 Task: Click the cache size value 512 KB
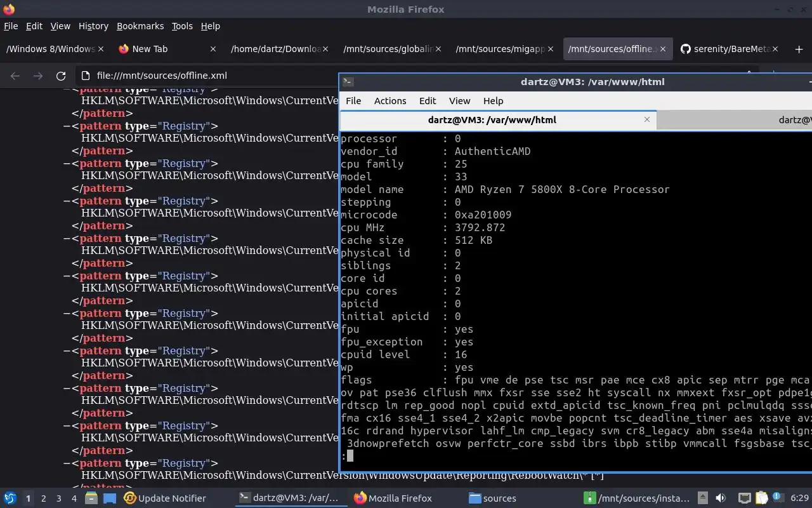pyautogui.click(x=473, y=240)
